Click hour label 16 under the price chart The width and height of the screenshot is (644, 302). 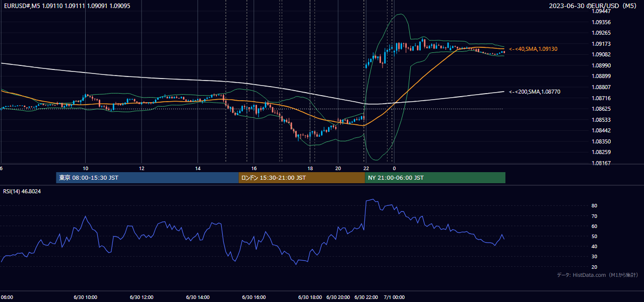click(254, 168)
